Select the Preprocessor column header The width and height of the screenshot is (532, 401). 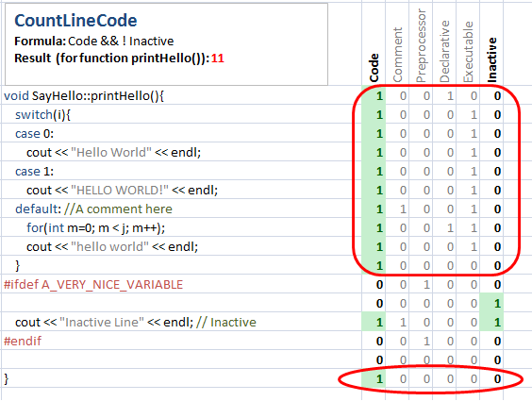point(421,46)
